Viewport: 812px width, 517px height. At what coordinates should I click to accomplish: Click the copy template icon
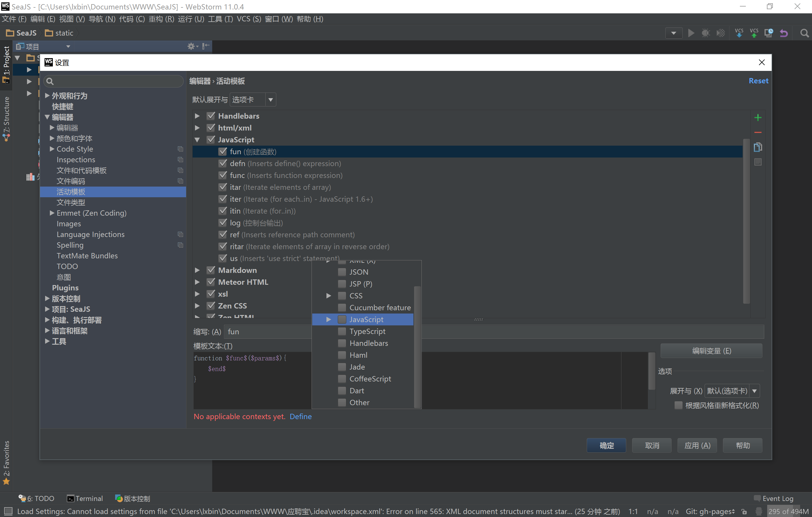[758, 147]
